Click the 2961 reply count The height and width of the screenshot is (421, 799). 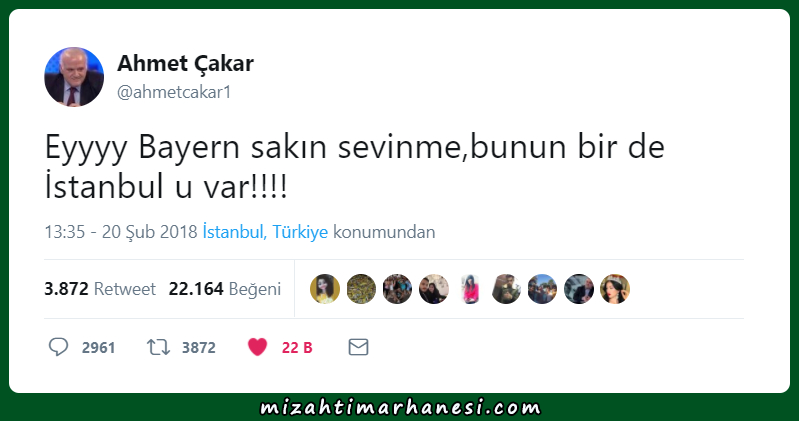click(x=98, y=348)
